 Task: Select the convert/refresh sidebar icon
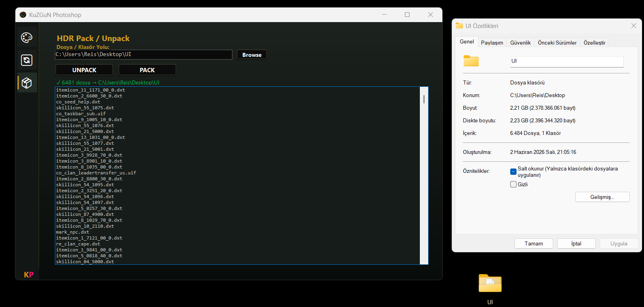(27, 60)
